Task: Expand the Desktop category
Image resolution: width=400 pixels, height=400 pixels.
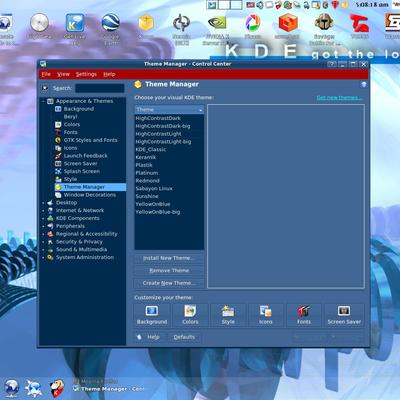Action: [x=43, y=203]
